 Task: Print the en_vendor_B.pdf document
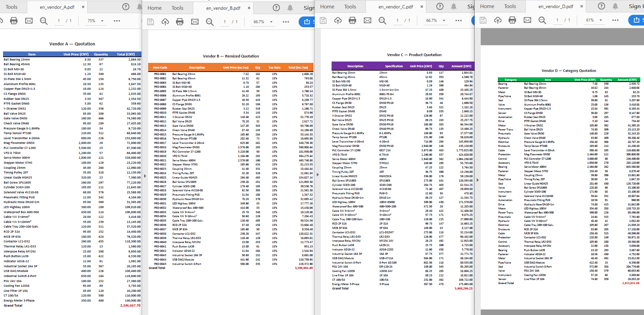(180, 22)
